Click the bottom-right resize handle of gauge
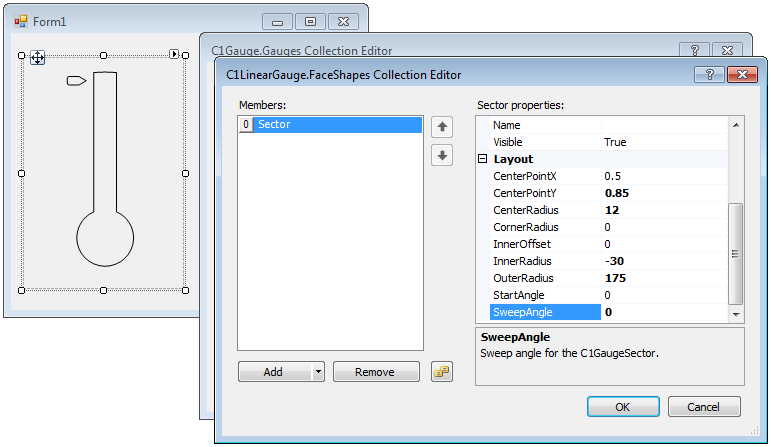Image resolution: width=771 pixels, height=447 pixels. (x=185, y=291)
